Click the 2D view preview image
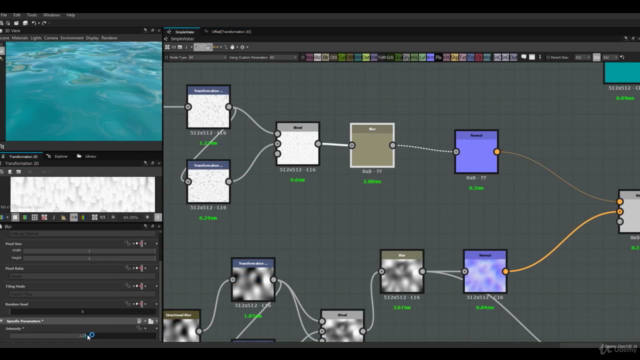This screenshot has height=360, width=640. 82,194
